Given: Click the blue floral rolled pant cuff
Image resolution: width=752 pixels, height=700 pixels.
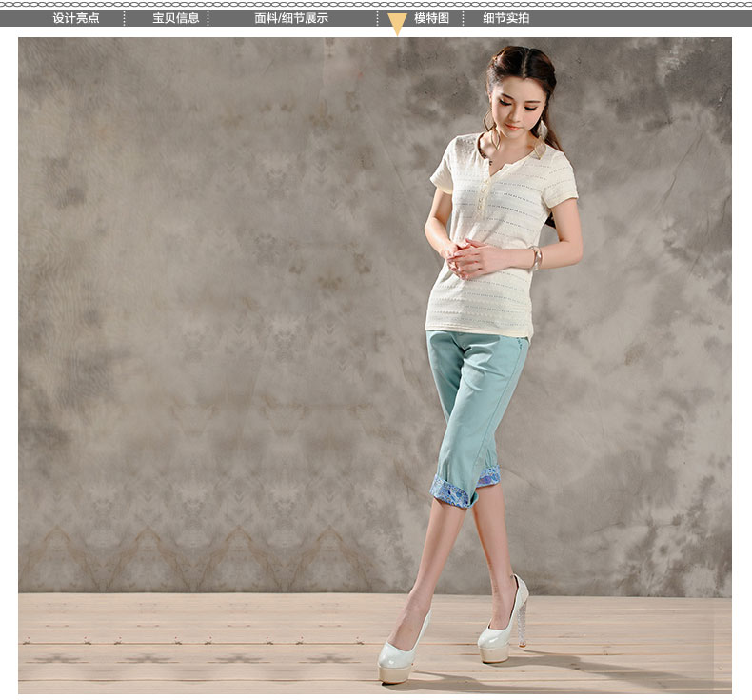Looking at the screenshot, I should click(x=450, y=491).
